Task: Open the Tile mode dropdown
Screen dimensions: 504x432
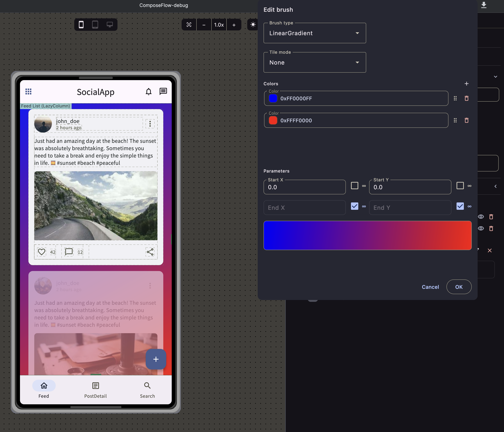Action: pyautogui.click(x=315, y=62)
